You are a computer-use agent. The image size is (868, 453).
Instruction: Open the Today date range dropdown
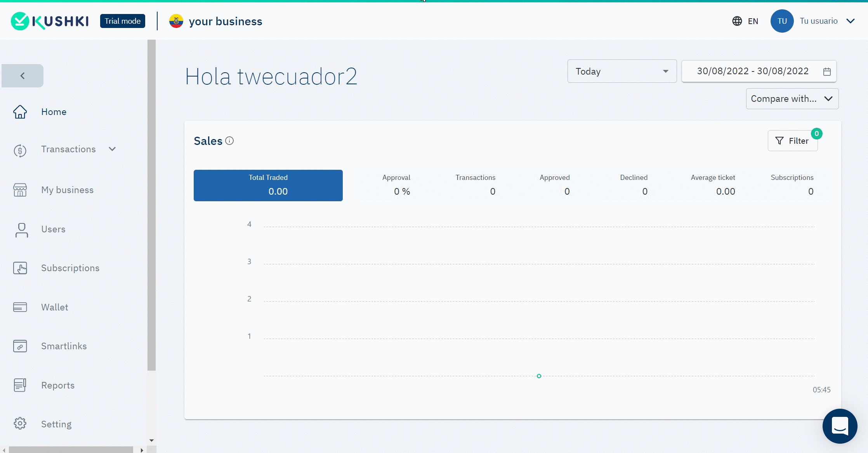[x=621, y=71]
